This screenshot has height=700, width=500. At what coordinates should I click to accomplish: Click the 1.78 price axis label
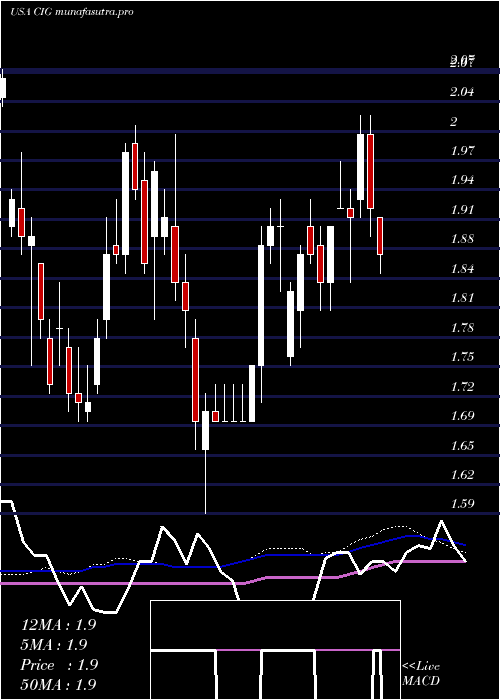coord(462,328)
